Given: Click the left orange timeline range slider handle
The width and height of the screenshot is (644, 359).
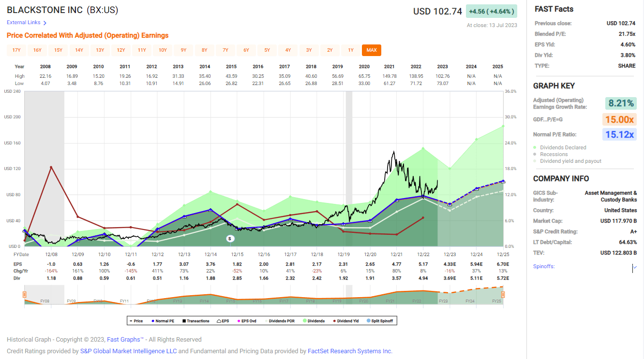Looking at the screenshot, I should click(24, 293).
